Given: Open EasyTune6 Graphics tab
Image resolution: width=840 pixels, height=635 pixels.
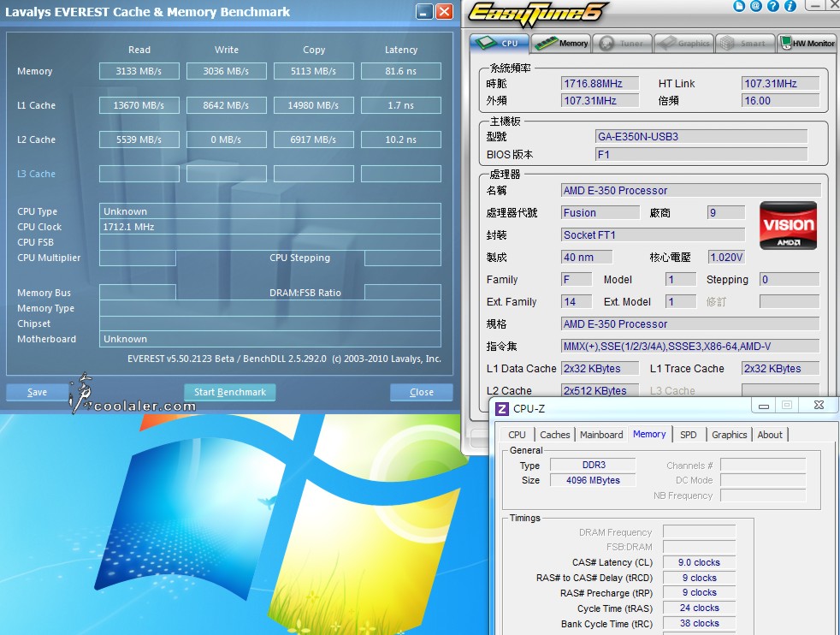Looking at the screenshot, I should click(x=684, y=44).
